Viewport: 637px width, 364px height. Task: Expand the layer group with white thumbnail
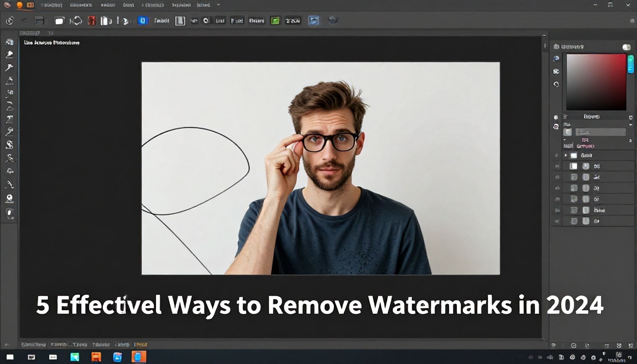coord(566,155)
